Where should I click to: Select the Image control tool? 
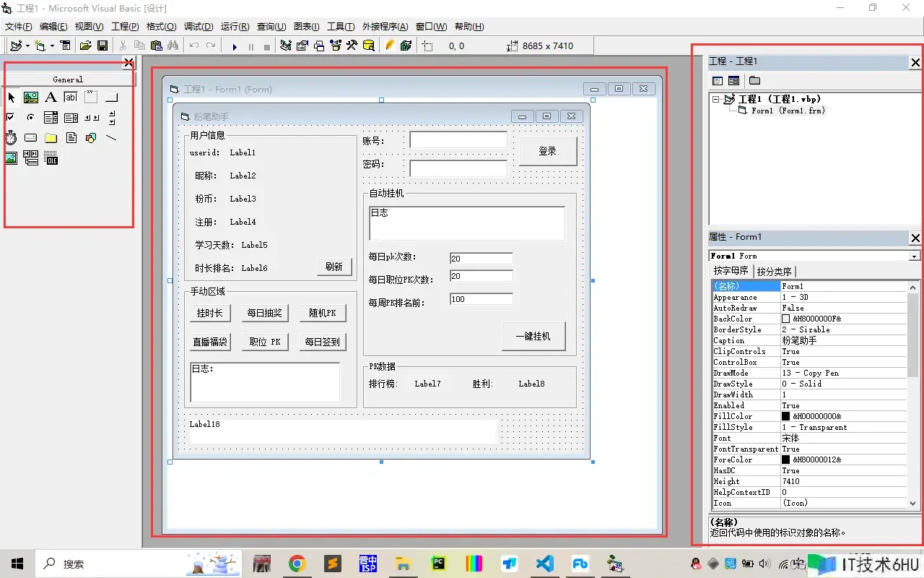pyautogui.click(x=11, y=158)
